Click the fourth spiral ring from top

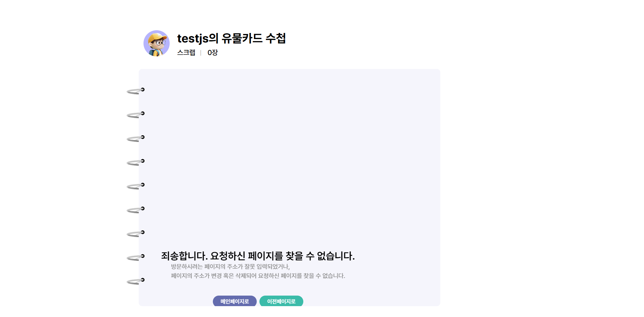[136, 162]
